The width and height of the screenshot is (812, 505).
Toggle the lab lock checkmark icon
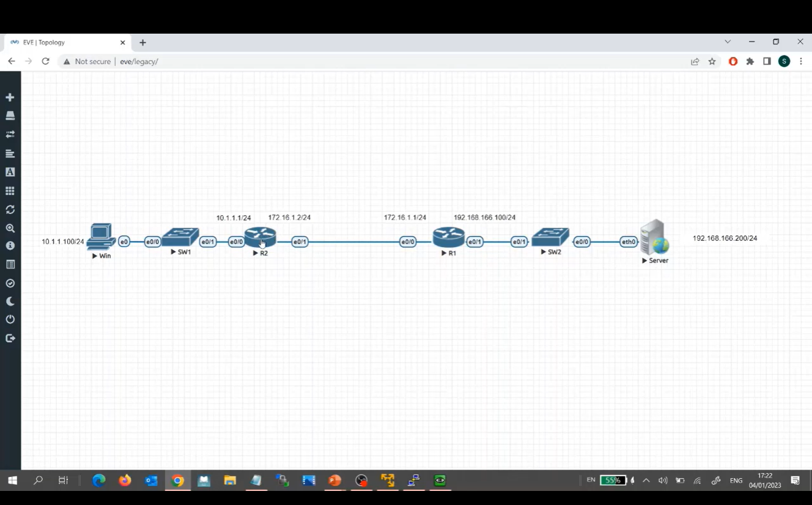[10, 282]
